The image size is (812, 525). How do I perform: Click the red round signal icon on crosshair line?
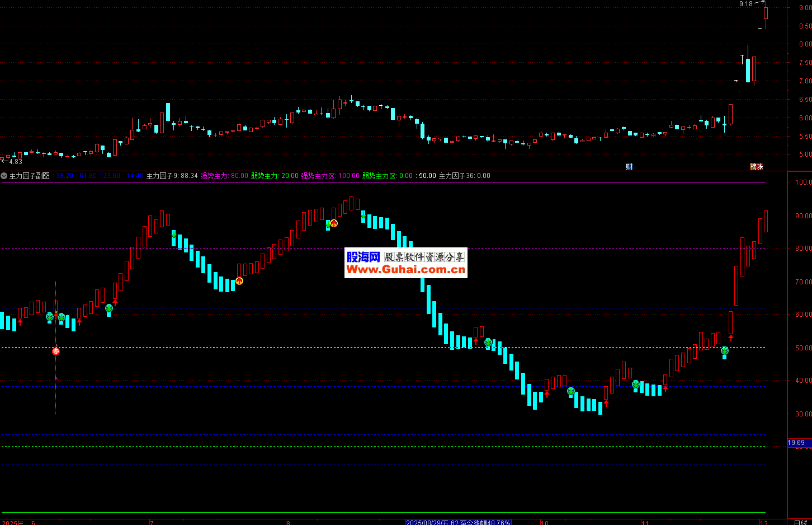[56, 351]
